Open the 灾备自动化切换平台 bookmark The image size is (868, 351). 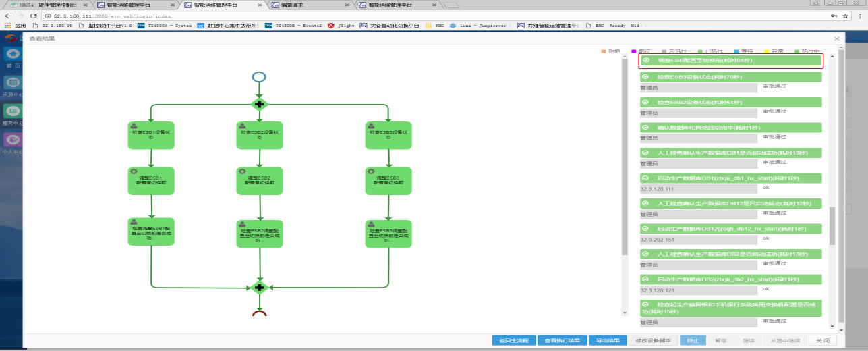click(x=390, y=26)
